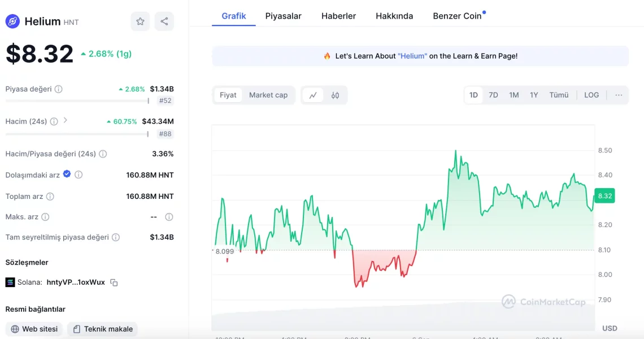The image size is (644, 339).
Task: Enable LOG scale on chart
Action: click(591, 95)
